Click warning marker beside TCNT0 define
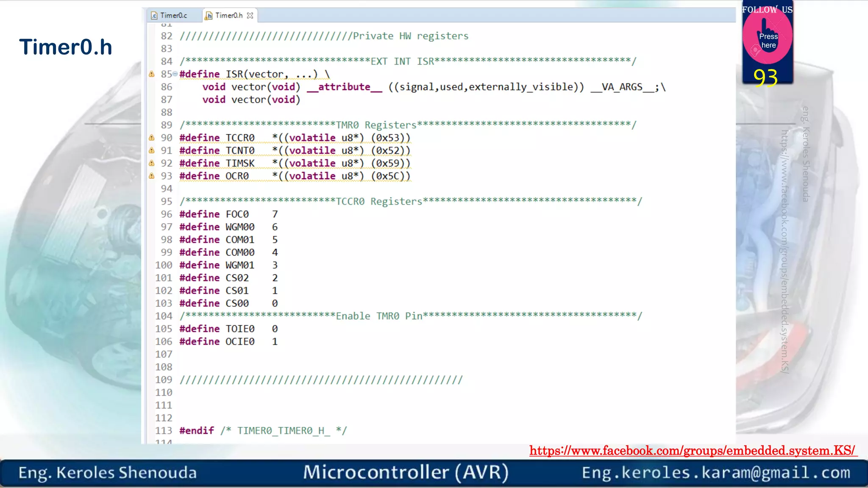Screen dimensions: 868x488 [x=151, y=150]
